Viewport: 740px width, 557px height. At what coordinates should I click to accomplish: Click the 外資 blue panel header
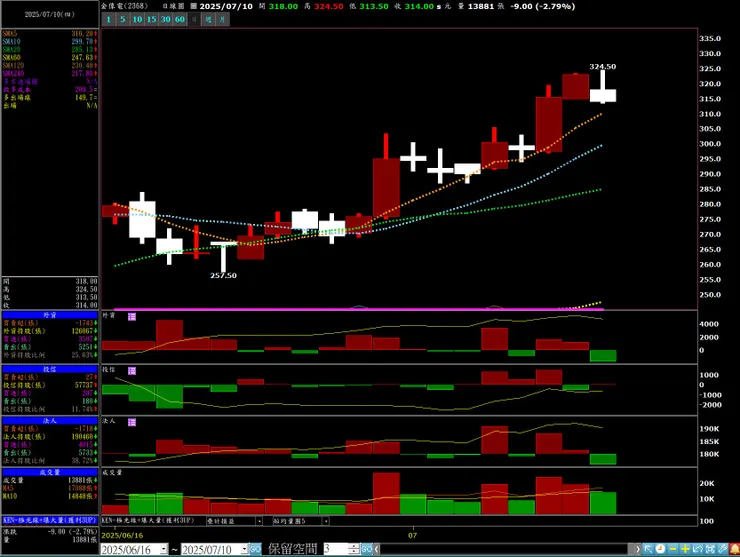[50, 315]
